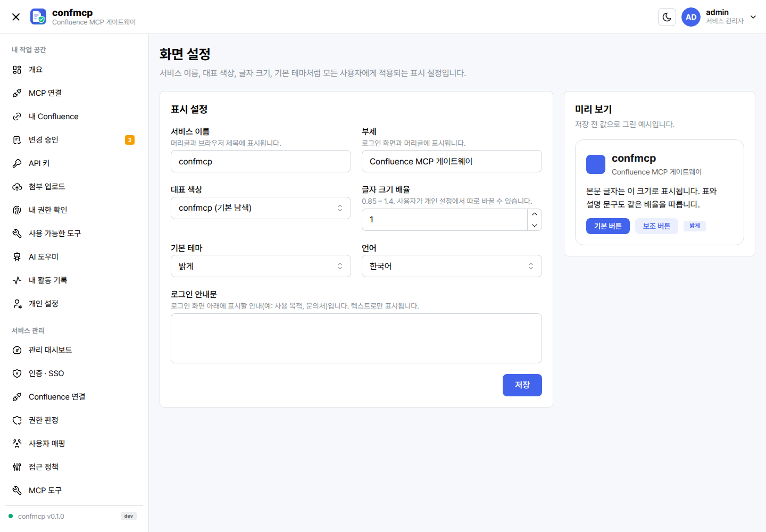Click the 밝게 badge in preview
Image resolution: width=766 pixels, height=532 pixels.
[695, 226]
